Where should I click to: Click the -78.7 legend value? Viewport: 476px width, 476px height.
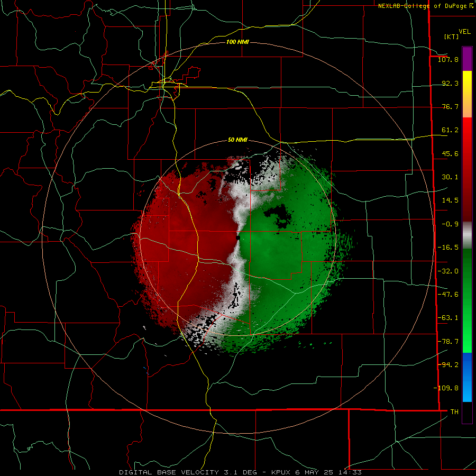coord(448,342)
